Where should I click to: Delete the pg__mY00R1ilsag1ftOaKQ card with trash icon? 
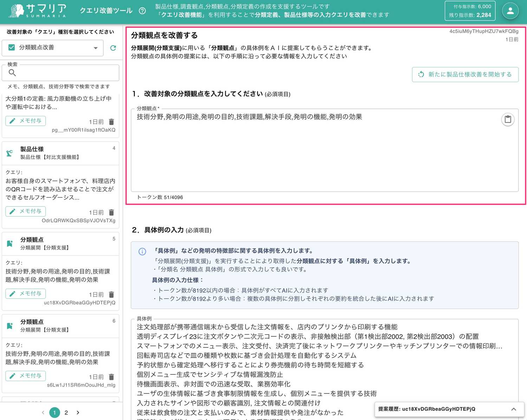pos(111,122)
